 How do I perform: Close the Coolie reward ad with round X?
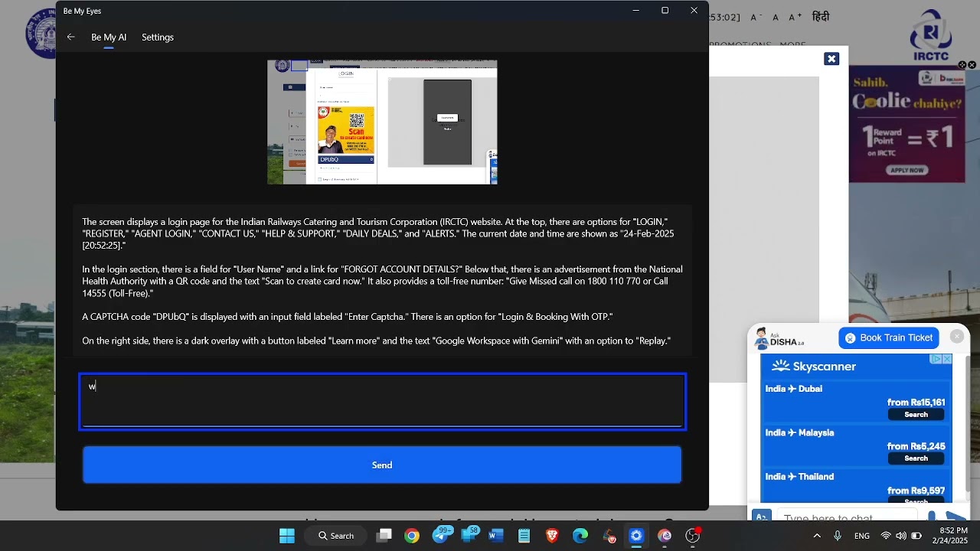[972, 65]
